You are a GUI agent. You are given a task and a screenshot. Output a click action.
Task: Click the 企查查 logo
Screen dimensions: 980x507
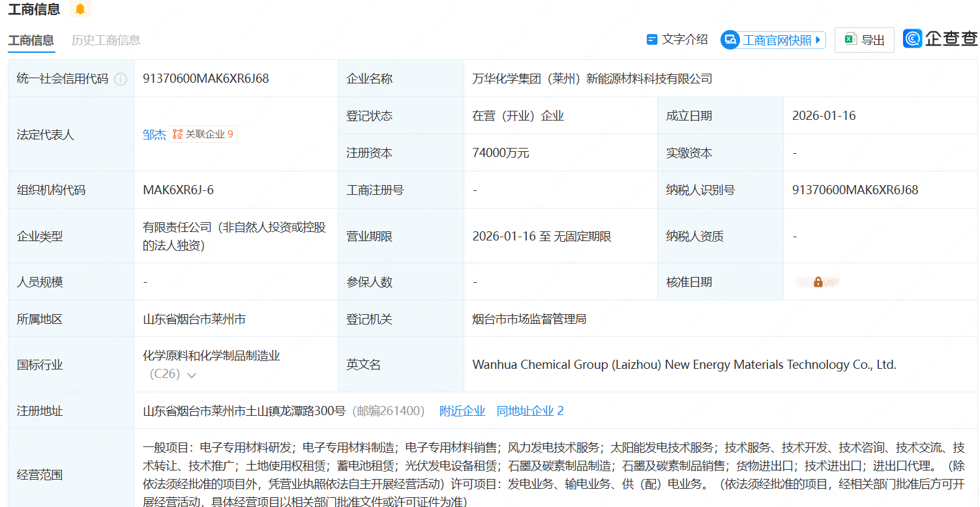(940, 39)
